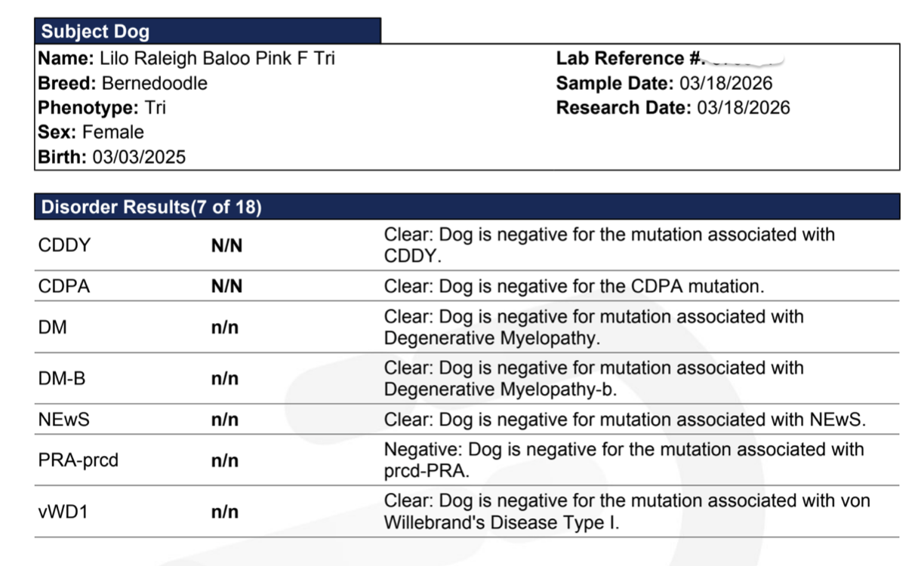This screenshot has height=566, width=924.
Task: Click the Lab Reference # label
Action: click(x=630, y=59)
